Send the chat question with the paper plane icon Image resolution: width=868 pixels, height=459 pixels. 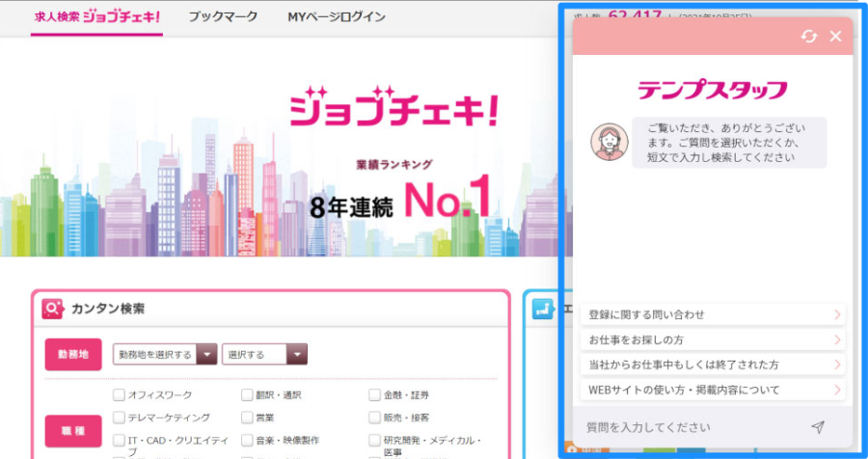(818, 426)
